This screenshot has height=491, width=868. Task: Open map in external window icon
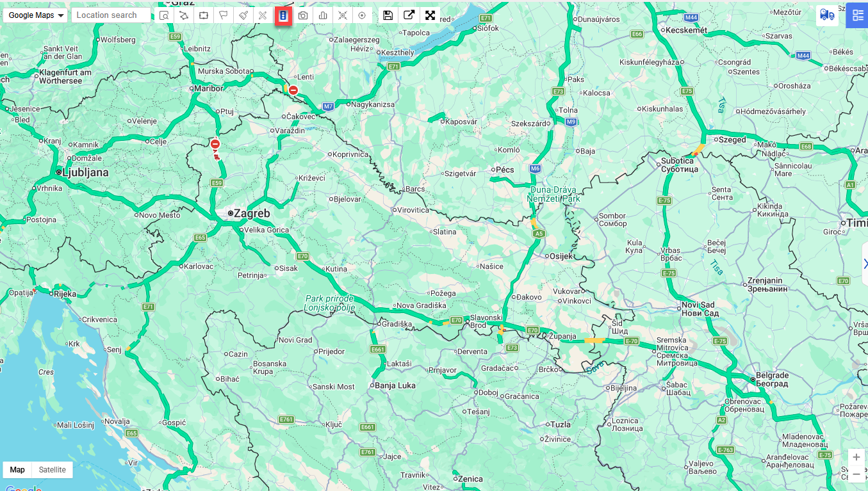(x=409, y=15)
